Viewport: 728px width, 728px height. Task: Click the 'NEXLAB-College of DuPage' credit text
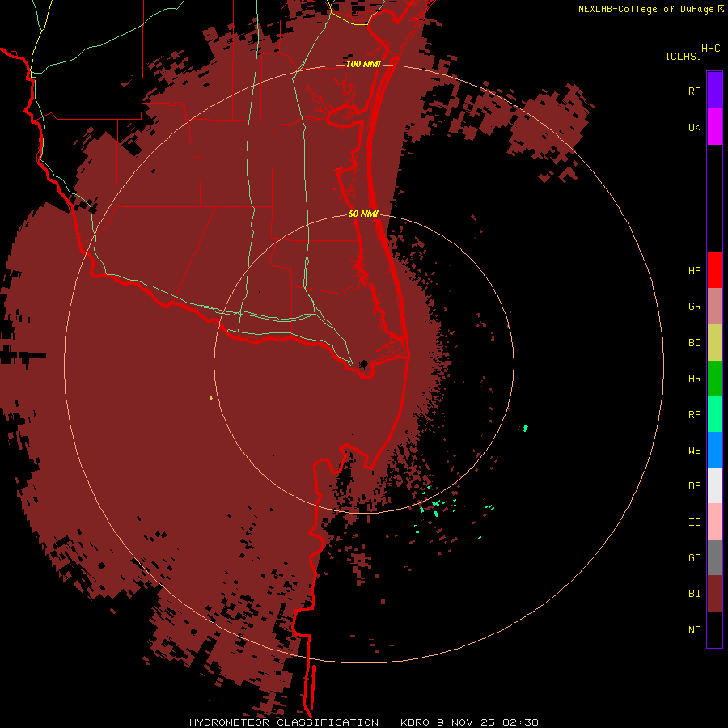645,9
